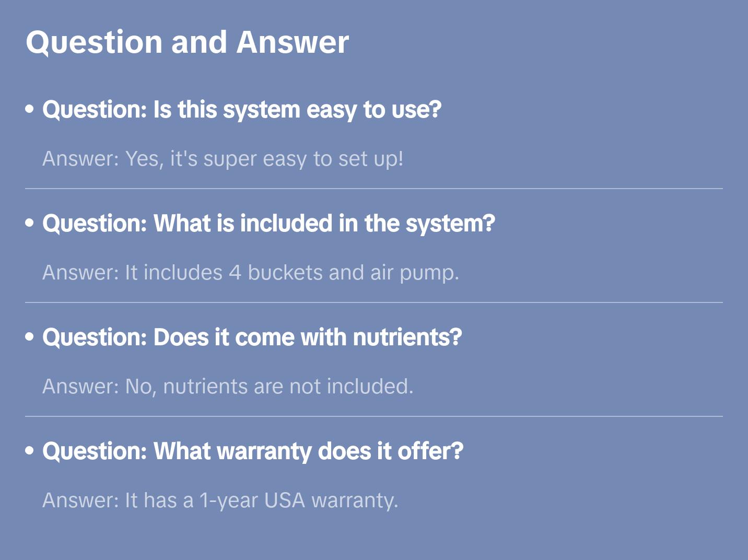Click the word 'Answer' in the main heading
Viewport: 748px width, 560px height.
click(x=293, y=42)
